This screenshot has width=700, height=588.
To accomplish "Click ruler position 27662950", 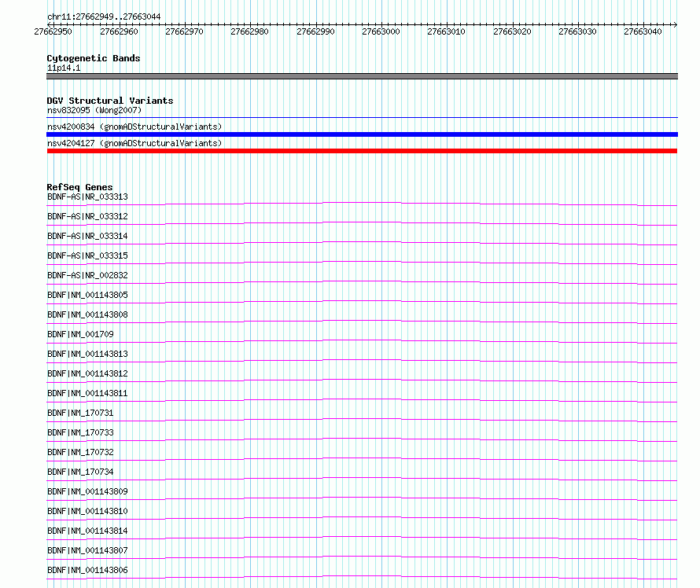I will click(x=53, y=31).
